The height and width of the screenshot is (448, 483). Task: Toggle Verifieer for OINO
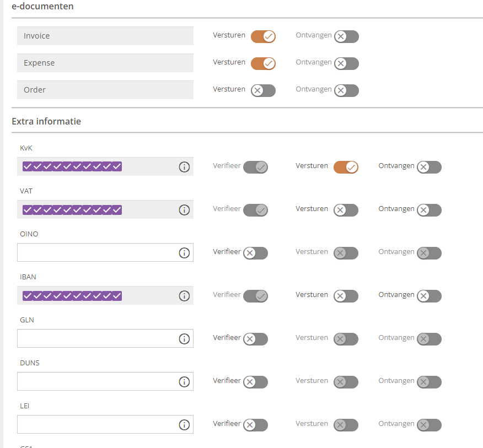[x=255, y=253]
